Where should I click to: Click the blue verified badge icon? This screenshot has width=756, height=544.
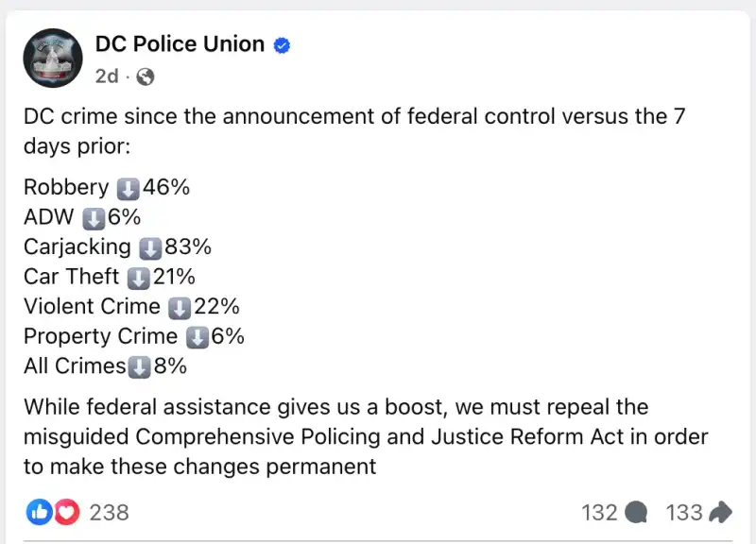coord(282,45)
